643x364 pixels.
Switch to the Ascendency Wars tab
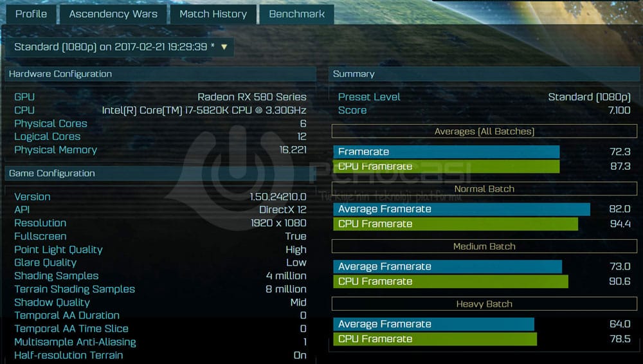coord(113,14)
